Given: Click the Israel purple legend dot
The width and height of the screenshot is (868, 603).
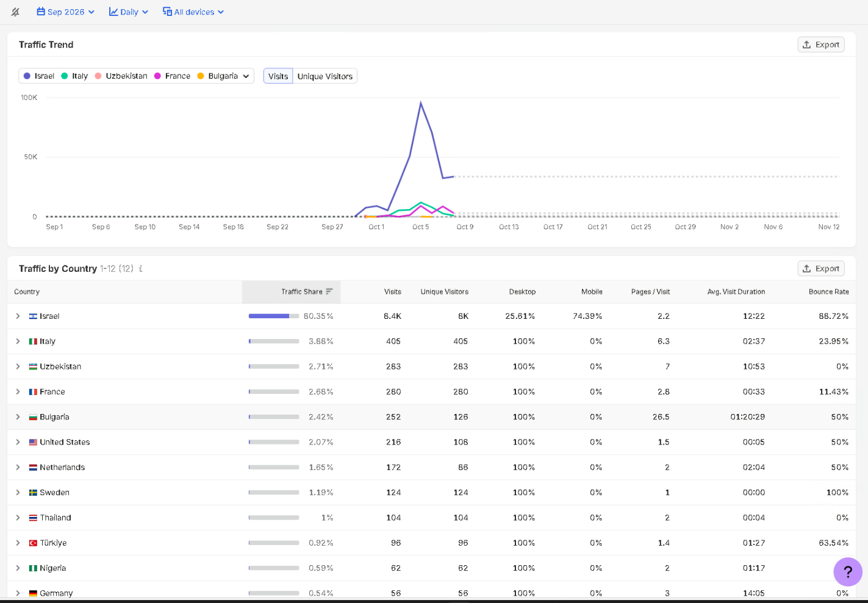Looking at the screenshot, I should click(x=27, y=76).
